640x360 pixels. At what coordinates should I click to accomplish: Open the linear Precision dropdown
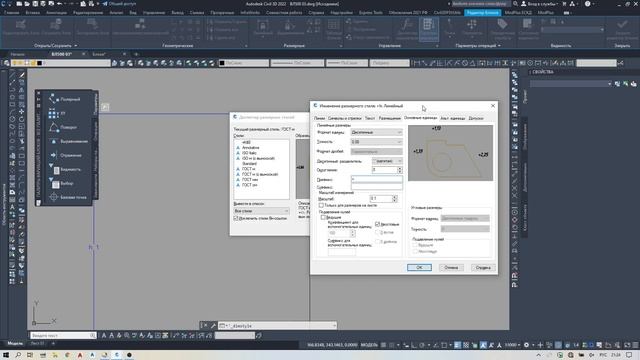tap(376, 142)
